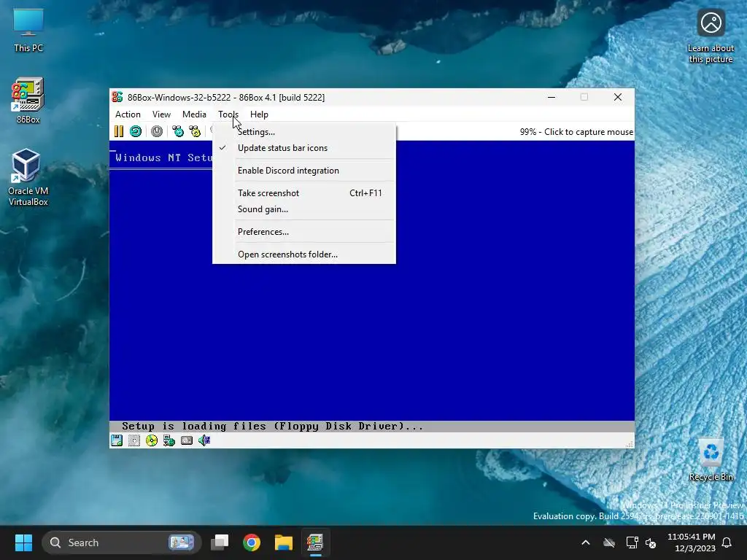Click the empty drive status bar icon
The width and height of the screenshot is (747, 560).
click(134, 440)
